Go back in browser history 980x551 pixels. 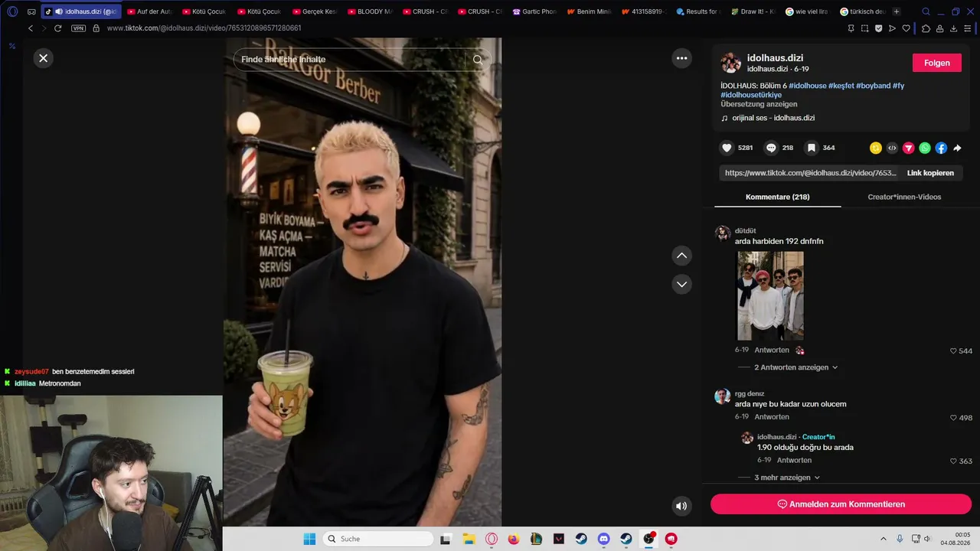click(31, 28)
